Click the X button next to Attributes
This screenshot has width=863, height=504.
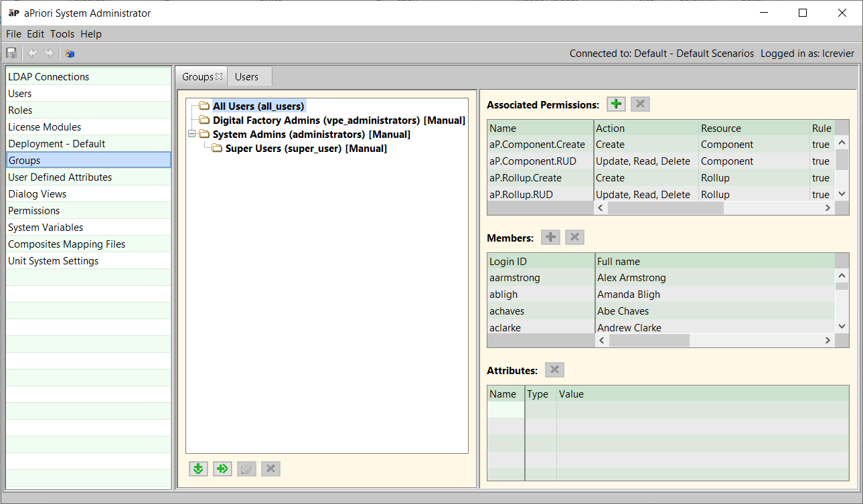[554, 370]
